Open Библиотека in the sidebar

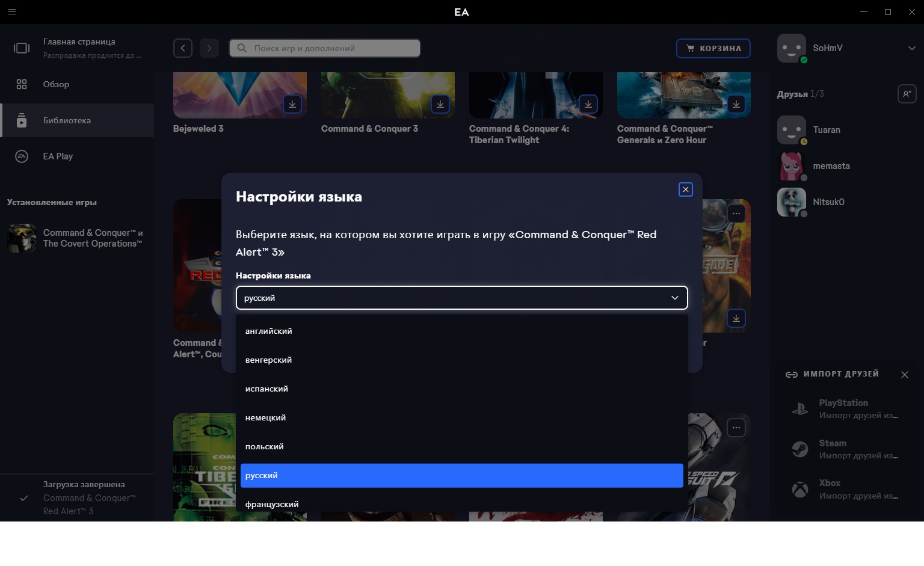tap(77, 120)
